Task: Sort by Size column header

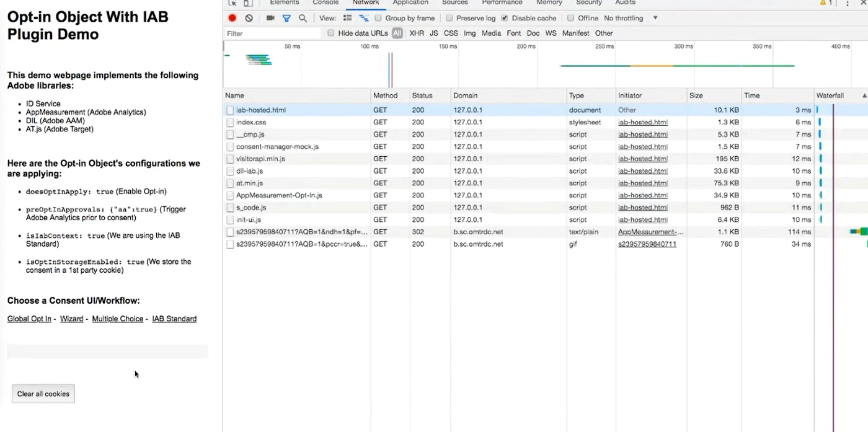Action: point(714,96)
